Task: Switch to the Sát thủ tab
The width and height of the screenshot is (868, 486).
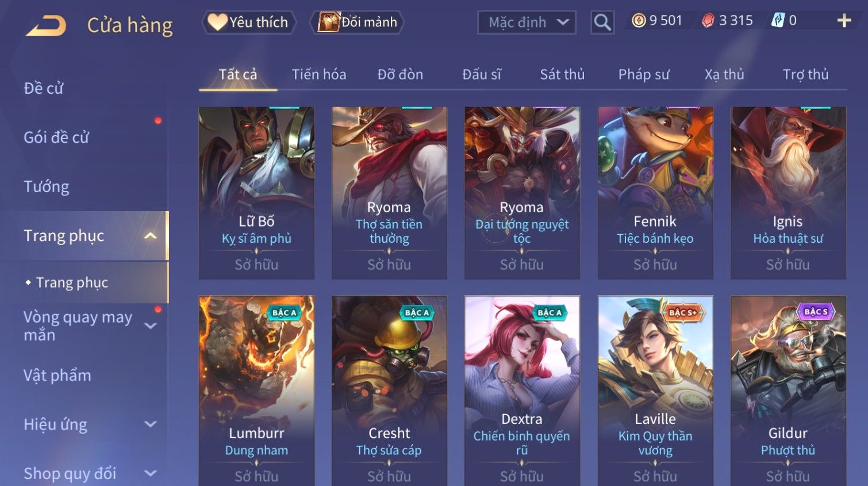Action: tap(562, 75)
